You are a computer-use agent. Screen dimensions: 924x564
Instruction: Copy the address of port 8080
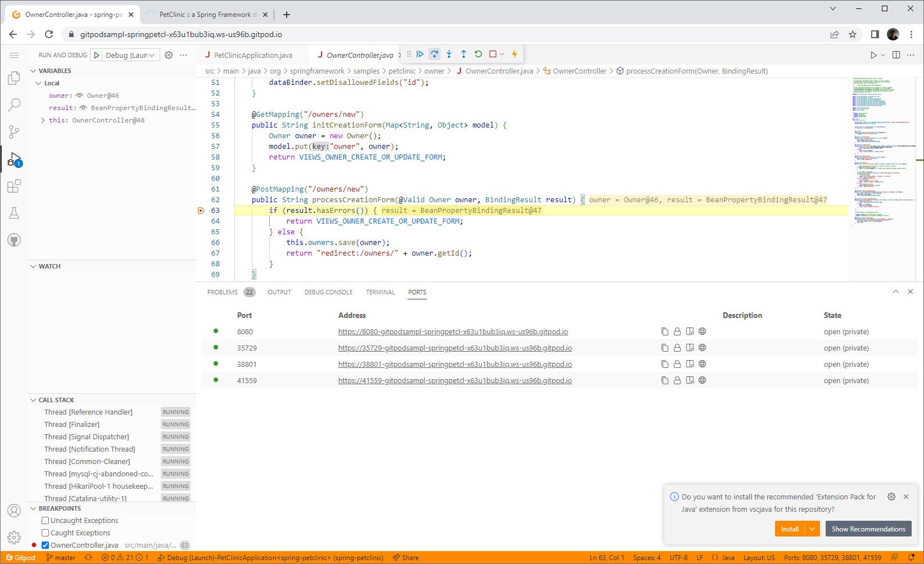(665, 331)
